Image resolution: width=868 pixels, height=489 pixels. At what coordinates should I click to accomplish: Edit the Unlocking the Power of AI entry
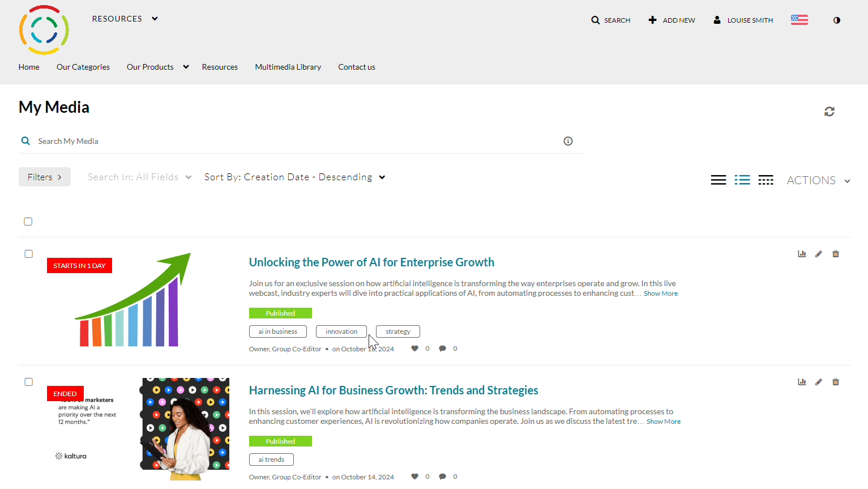(x=819, y=254)
